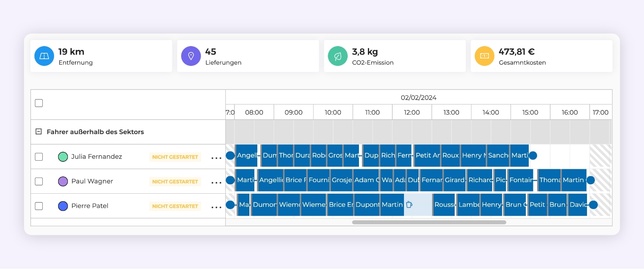
Task: Click the Pierre Patel driver name
Action: point(90,206)
